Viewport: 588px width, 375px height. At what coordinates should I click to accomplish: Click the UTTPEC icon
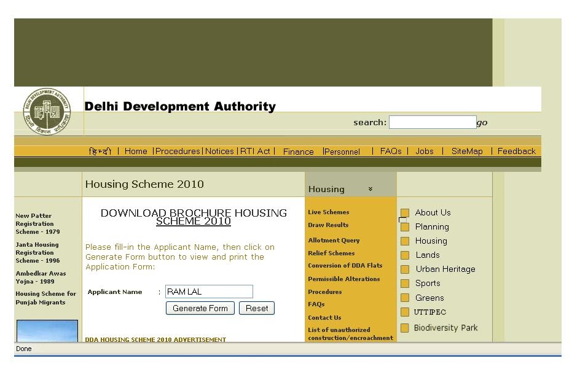(406, 312)
